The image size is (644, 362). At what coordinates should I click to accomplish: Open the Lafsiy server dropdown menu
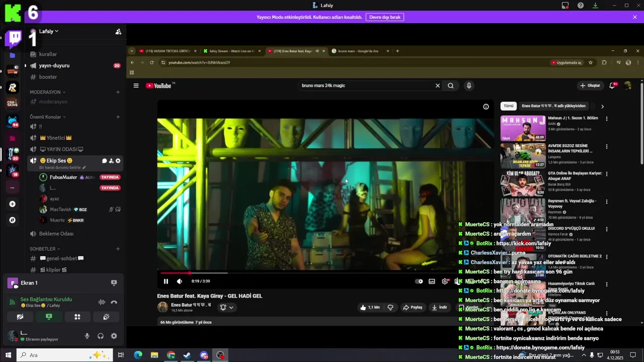[49, 31]
